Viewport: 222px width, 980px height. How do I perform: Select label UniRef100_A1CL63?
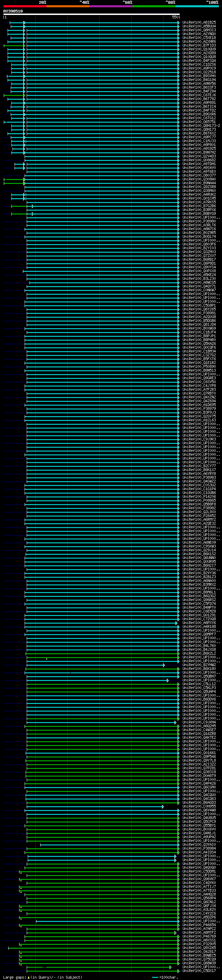(199, 420)
